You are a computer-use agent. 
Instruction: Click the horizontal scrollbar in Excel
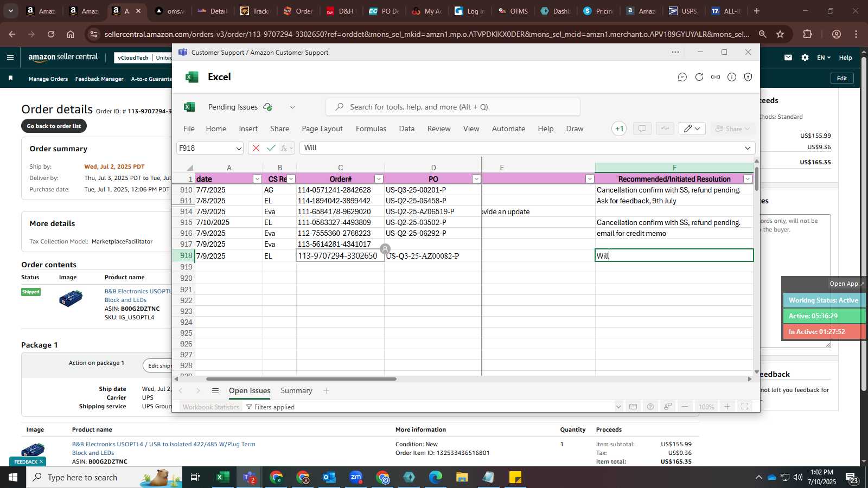point(301,378)
